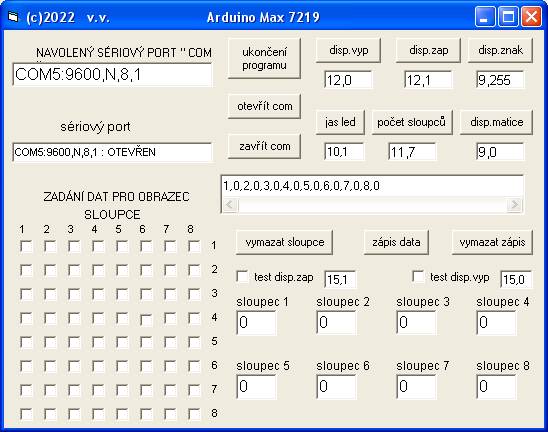548x432 pixels.
Task: Check the grid box at column 8, row 8
Action: (194, 414)
